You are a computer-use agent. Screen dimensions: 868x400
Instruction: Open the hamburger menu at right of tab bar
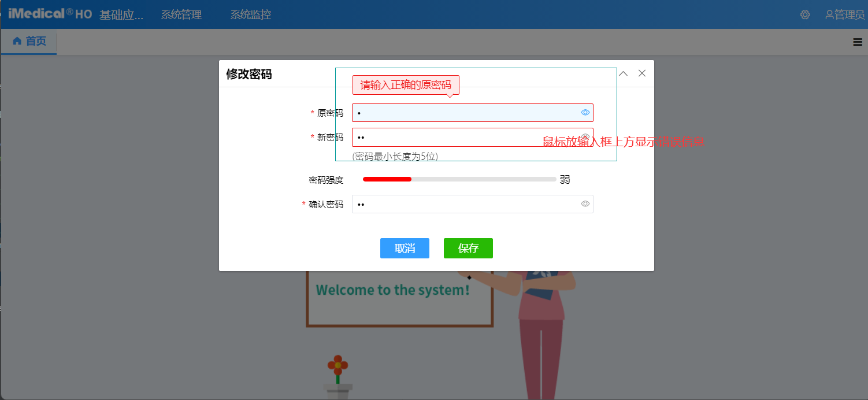tap(858, 42)
